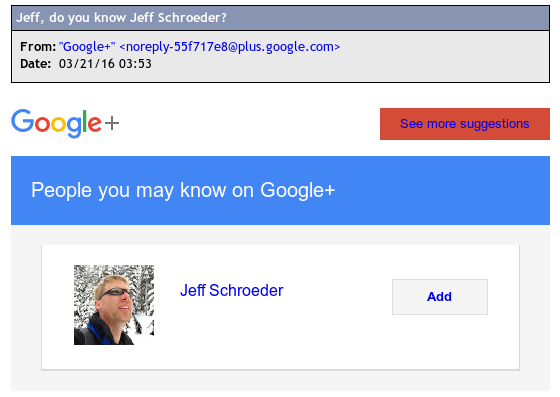This screenshot has height=397, width=560.
Task: Click the People you may know heading
Action: click(183, 190)
